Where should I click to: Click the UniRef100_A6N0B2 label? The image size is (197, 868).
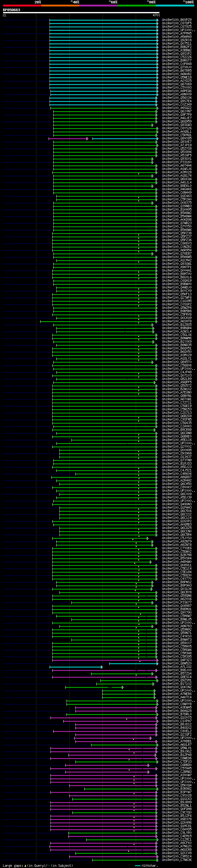tap(176, 74)
